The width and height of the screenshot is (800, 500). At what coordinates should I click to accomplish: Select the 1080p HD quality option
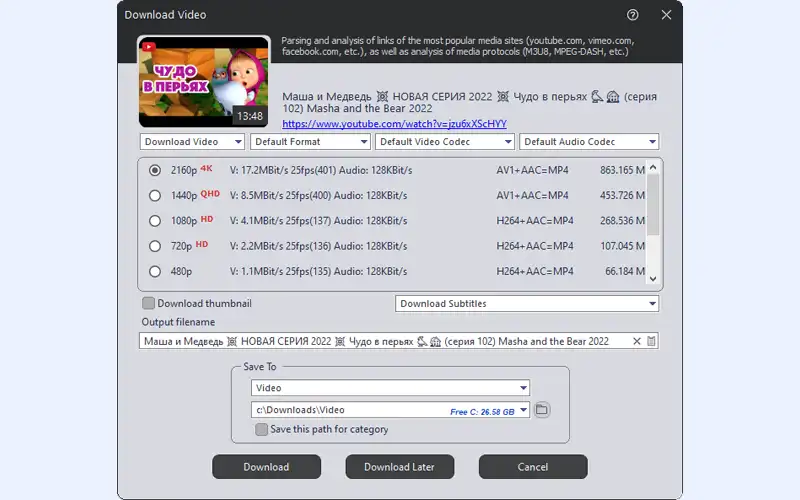point(155,221)
